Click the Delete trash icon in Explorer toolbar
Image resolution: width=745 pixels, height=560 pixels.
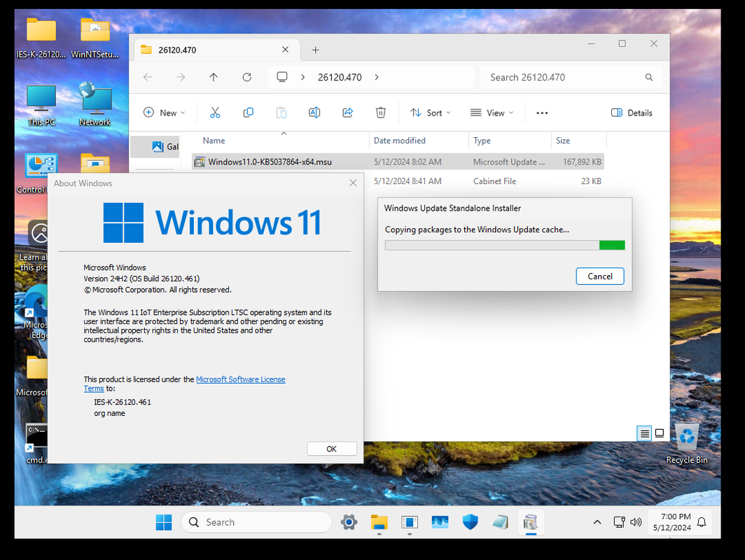[x=381, y=113]
